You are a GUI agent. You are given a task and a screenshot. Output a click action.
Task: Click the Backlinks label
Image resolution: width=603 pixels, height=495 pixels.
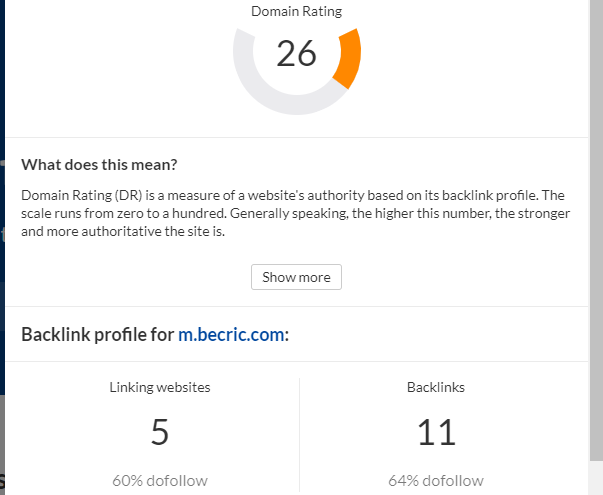[436, 387]
